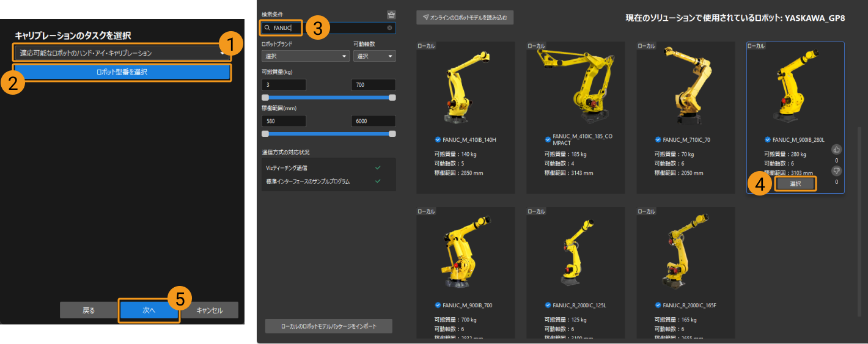Click the reach range slider maximum handle

coord(392,133)
